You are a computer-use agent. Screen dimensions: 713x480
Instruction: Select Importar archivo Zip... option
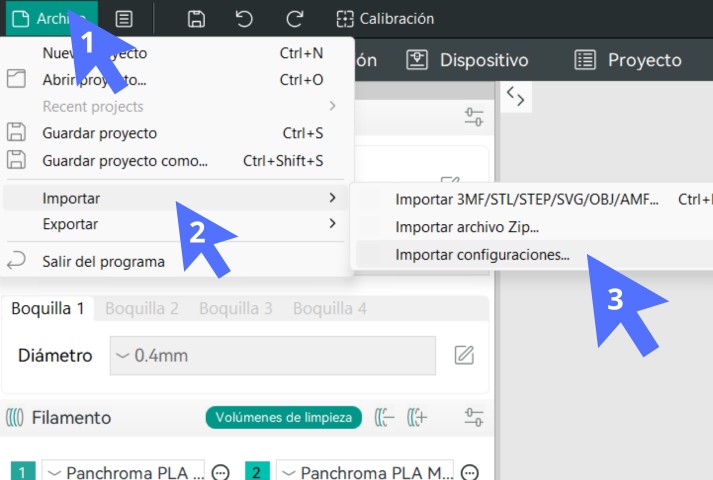click(x=534, y=227)
